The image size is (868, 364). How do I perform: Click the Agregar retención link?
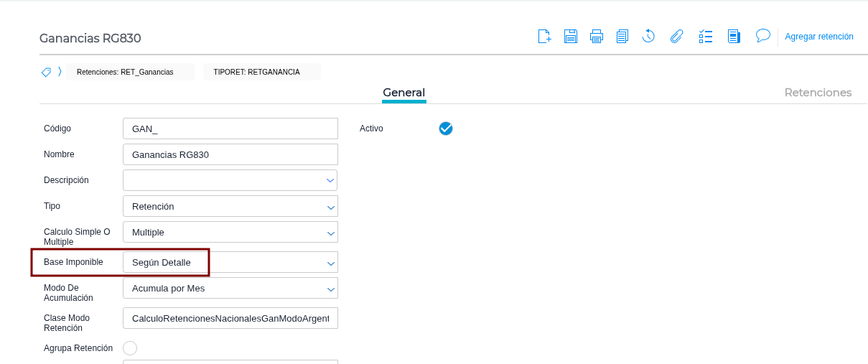point(819,36)
